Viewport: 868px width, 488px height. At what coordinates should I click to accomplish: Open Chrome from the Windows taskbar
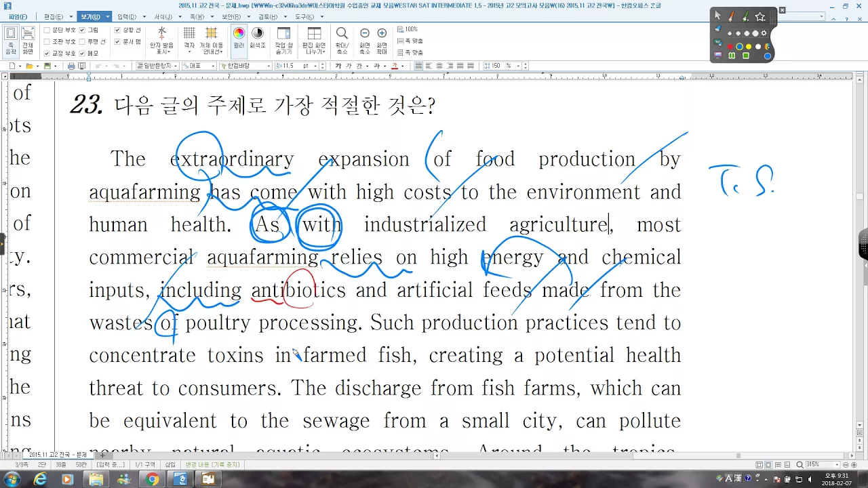[x=152, y=479]
